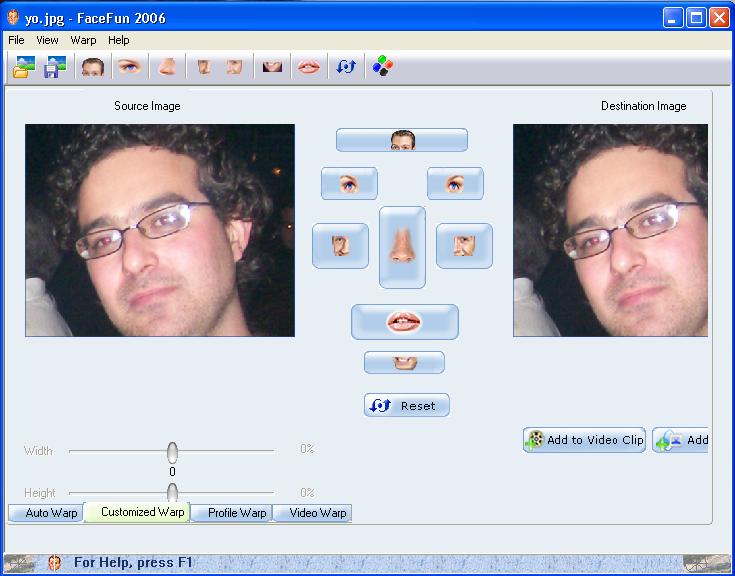This screenshot has width=735, height=576.
Task: Click the FaceFun title bar app icon
Action: (x=13, y=18)
